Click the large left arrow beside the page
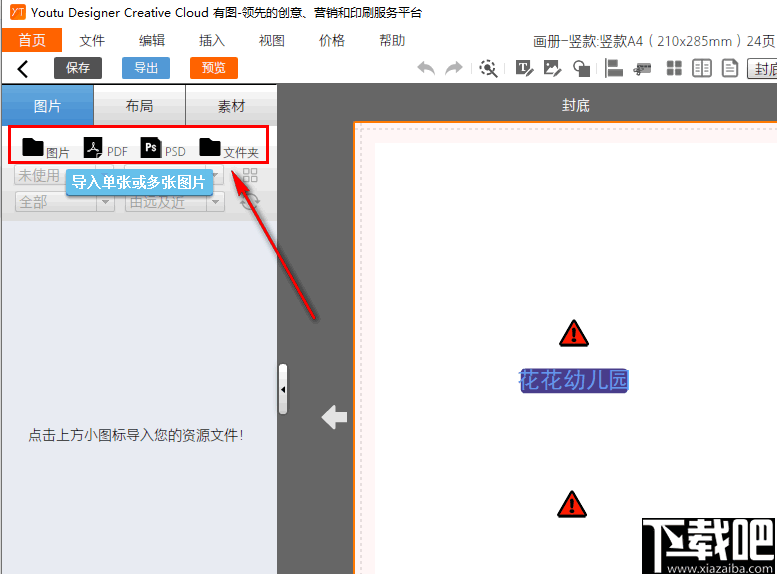This screenshot has height=574, width=777. pos(334,417)
